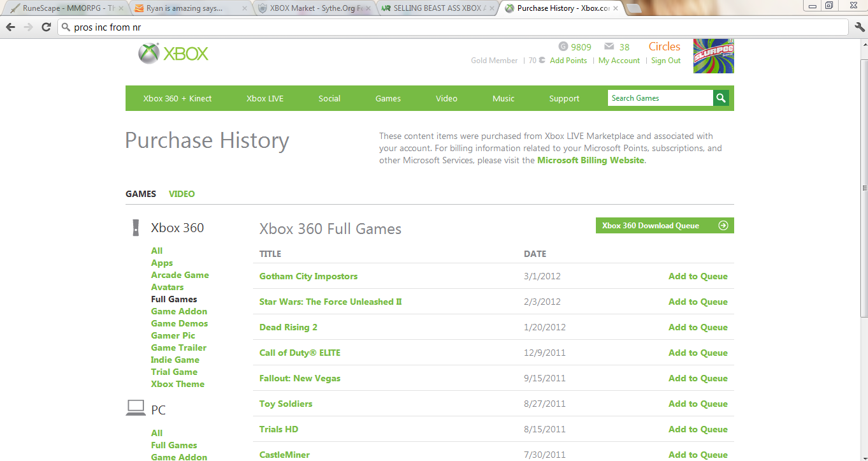Viewport: 868px width, 461px height.
Task: Go back using the browser back arrow
Action: click(10, 27)
